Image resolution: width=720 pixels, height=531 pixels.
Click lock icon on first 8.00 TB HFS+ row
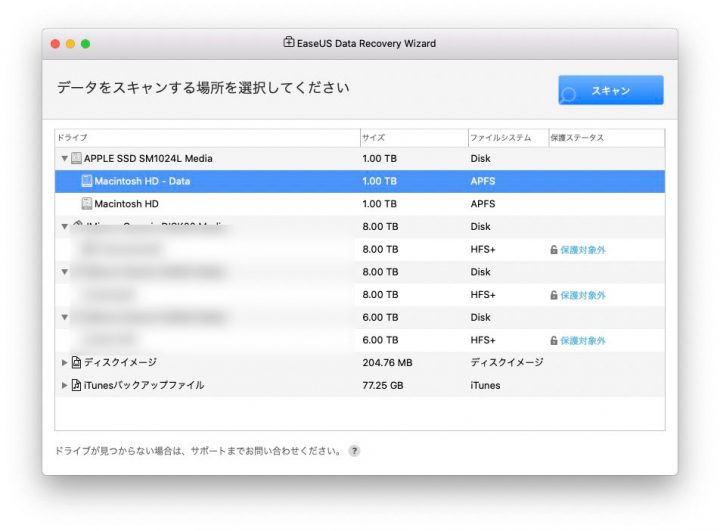[554, 249]
